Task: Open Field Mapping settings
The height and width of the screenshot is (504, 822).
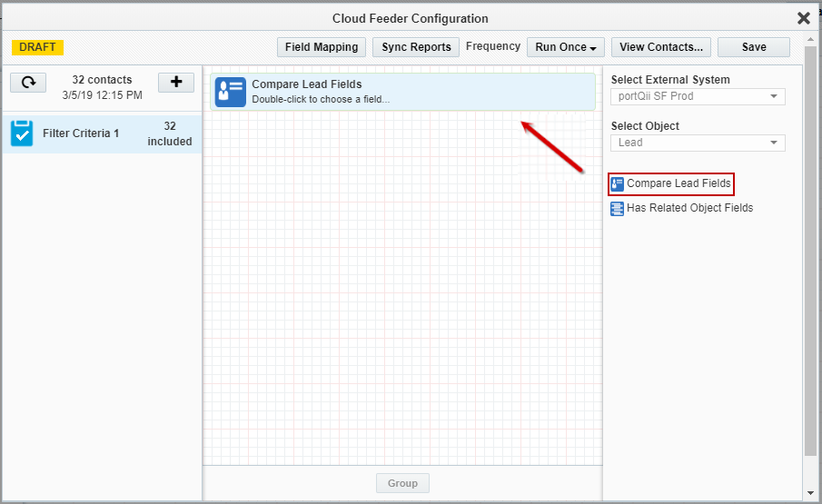Action: tap(322, 47)
